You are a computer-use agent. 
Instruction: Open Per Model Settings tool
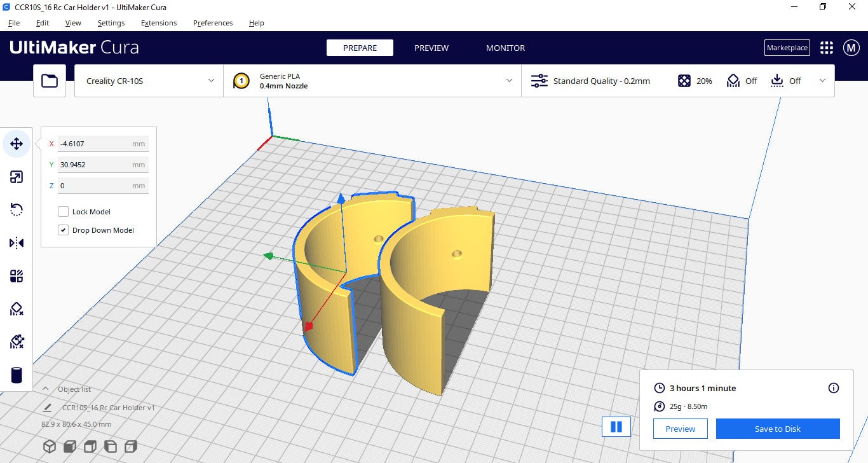[x=17, y=276]
